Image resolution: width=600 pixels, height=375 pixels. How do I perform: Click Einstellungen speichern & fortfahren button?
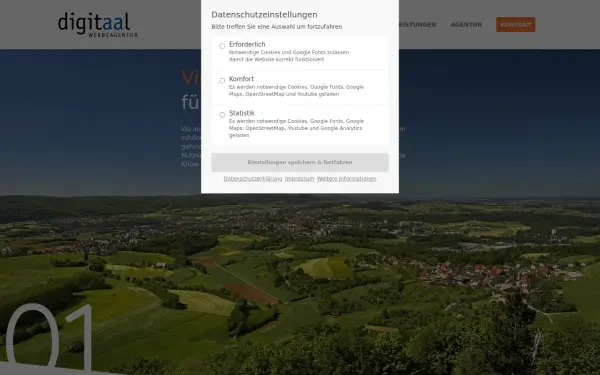(300, 162)
